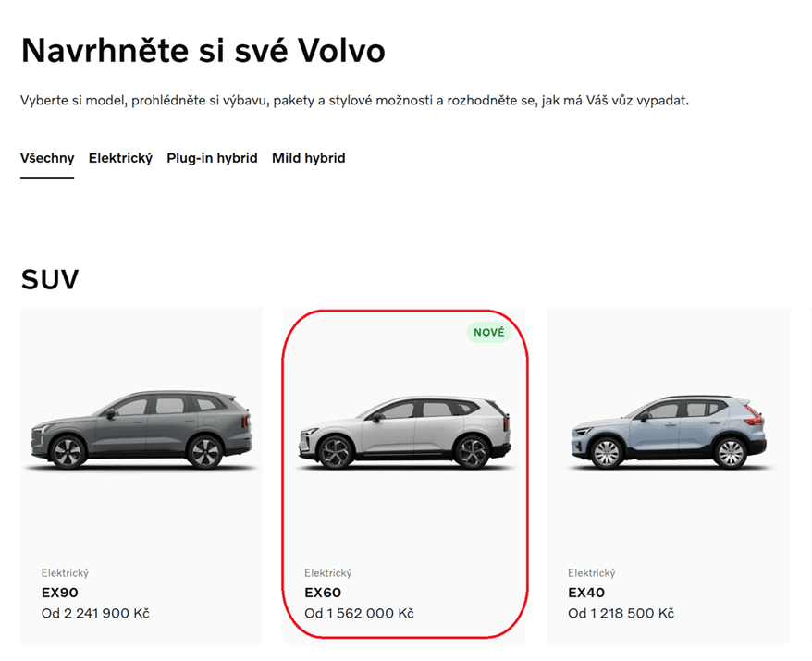This screenshot has width=812, height=661.
Task: Open the EX90 model name link
Action: coord(60,593)
